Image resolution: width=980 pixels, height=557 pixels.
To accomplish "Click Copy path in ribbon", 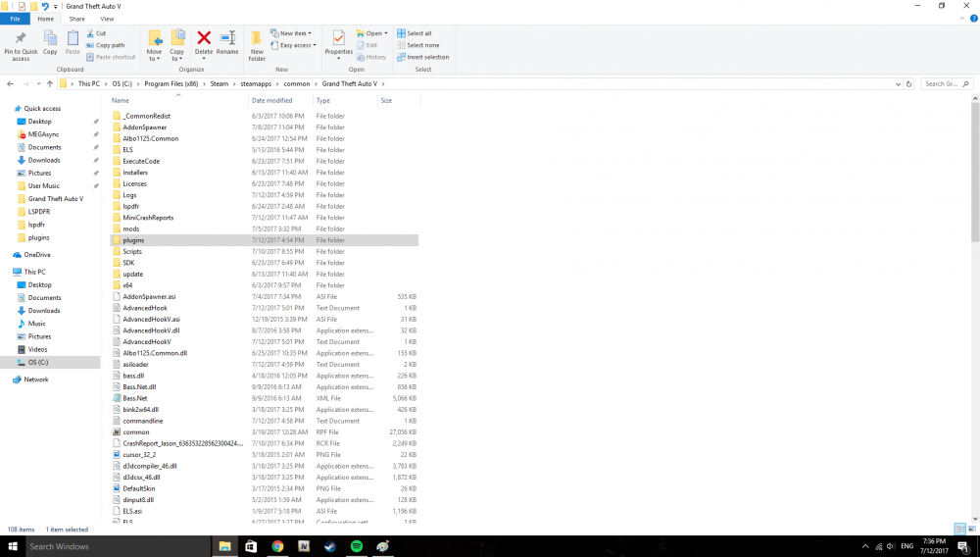I will (x=105, y=45).
